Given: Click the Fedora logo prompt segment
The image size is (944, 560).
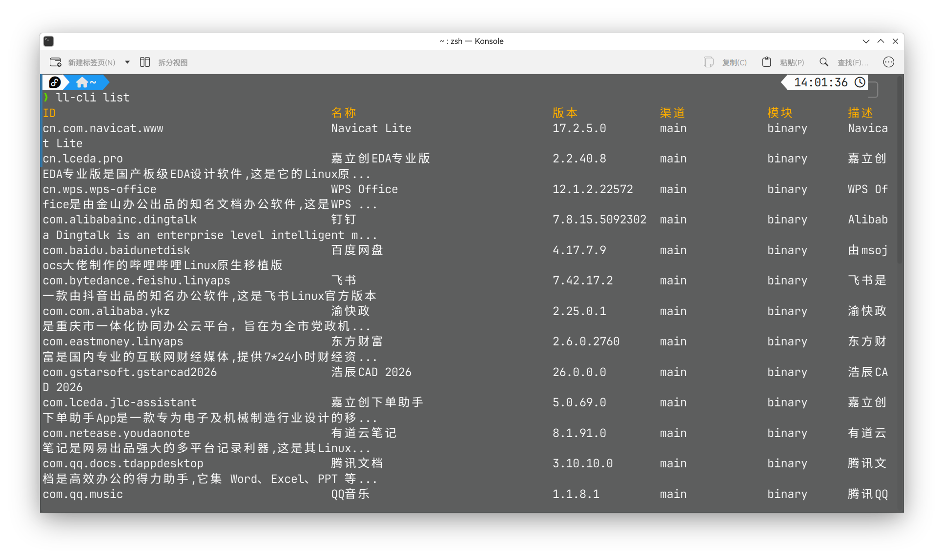Looking at the screenshot, I should (55, 82).
